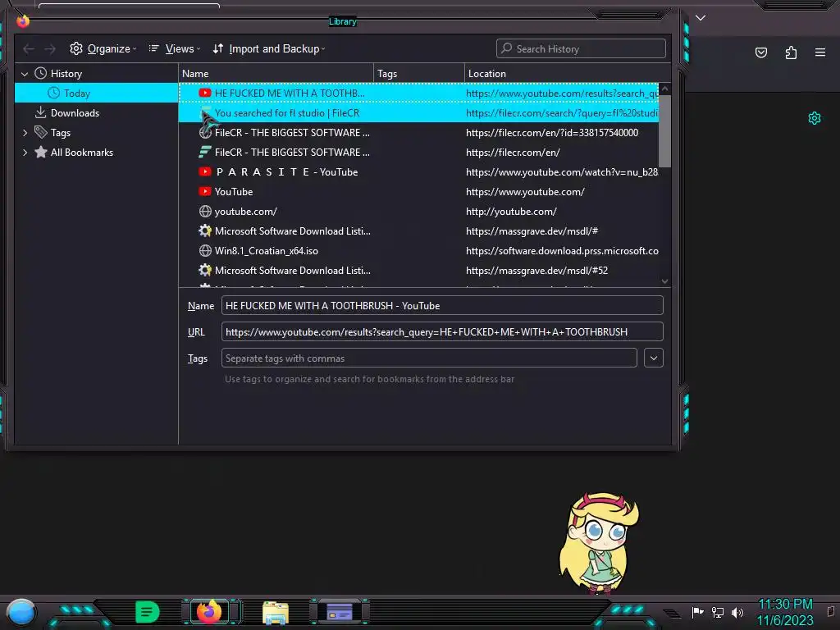Click the Tags input field
Viewport: 840px width, 630px height.
[x=429, y=358]
